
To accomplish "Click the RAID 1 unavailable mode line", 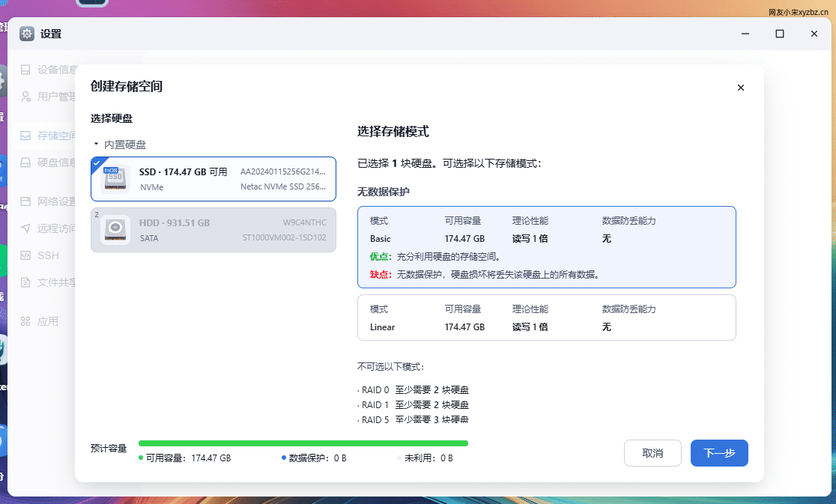I will point(413,405).
